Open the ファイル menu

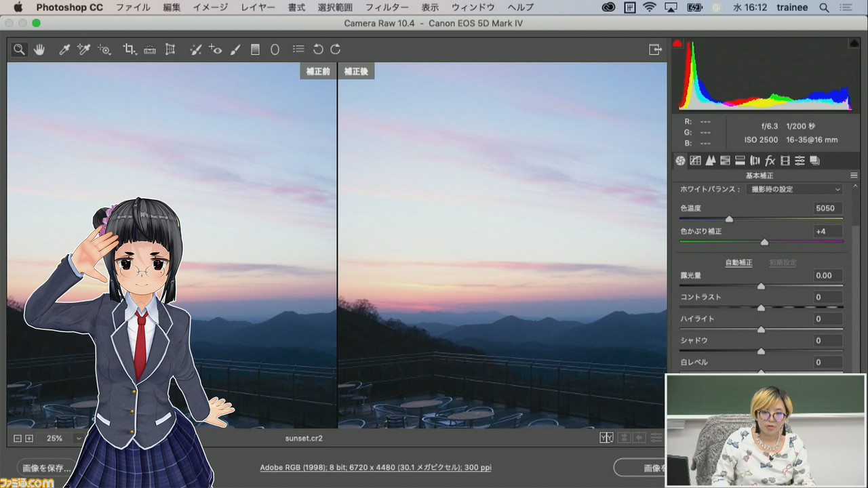(x=134, y=7)
